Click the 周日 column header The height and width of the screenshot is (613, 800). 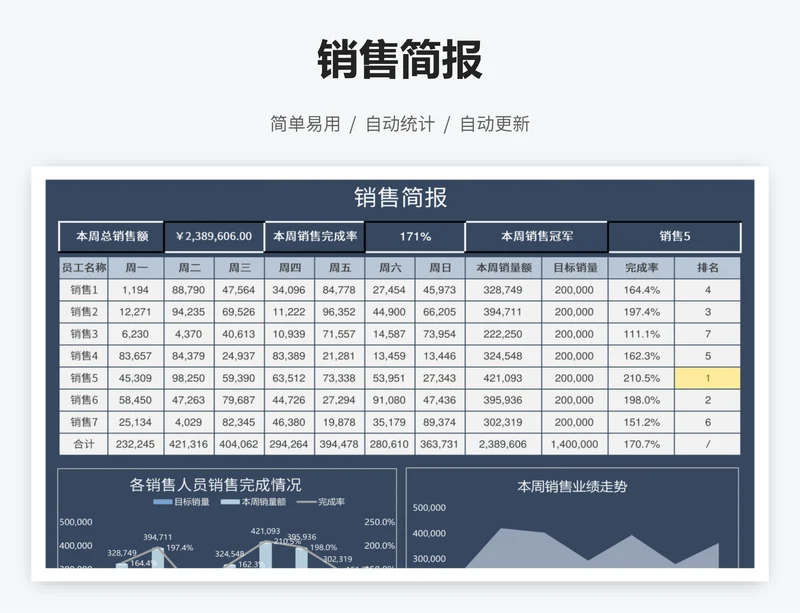[440, 267]
